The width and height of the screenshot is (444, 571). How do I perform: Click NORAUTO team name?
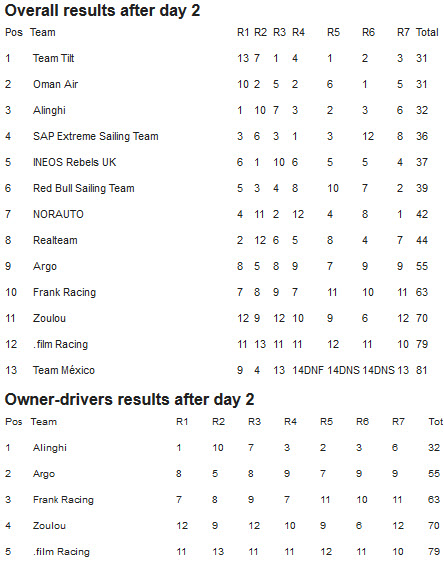click(x=58, y=214)
